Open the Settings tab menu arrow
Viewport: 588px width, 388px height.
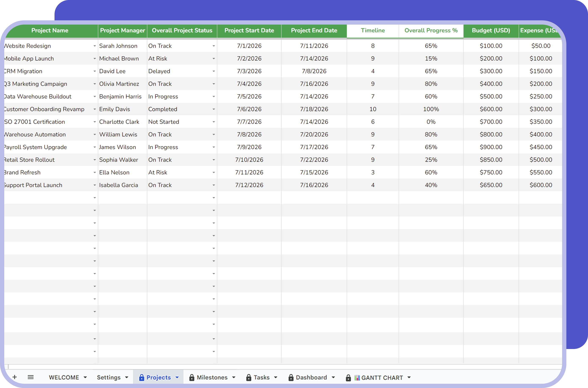(x=127, y=377)
